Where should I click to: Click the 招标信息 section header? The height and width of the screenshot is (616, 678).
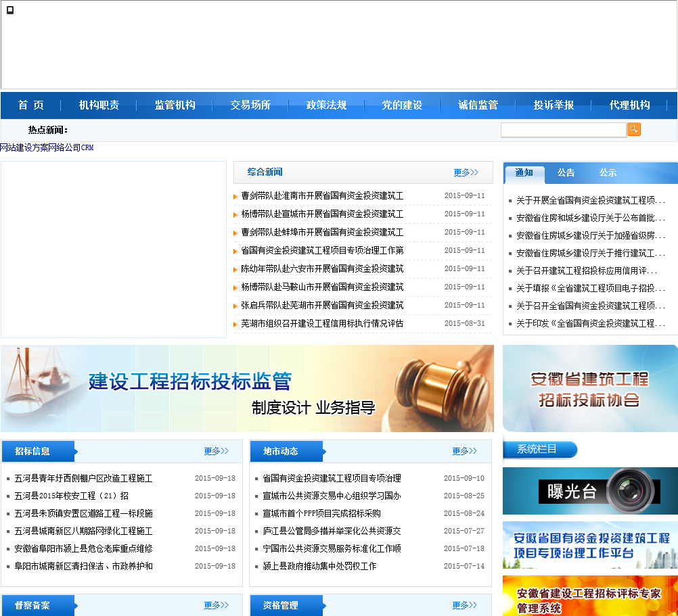[x=39, y=452]
